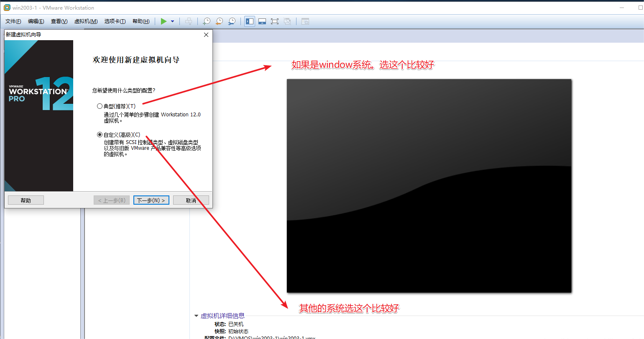Collapse the 虚拟机详细信息 section

click(196, 316)
